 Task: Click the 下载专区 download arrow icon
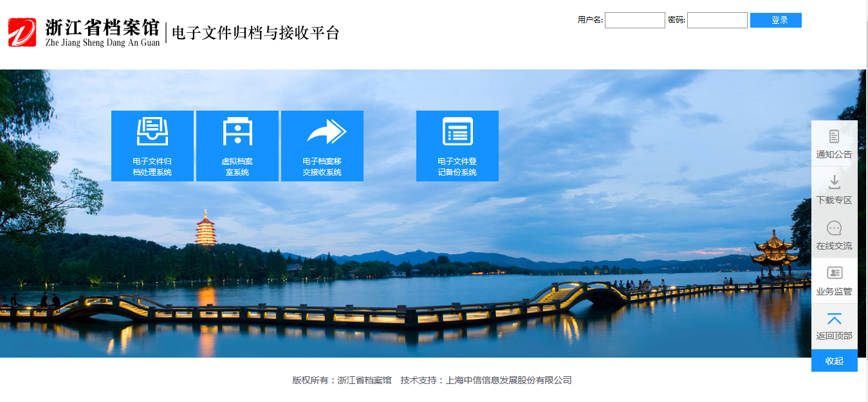coord(834,182)
